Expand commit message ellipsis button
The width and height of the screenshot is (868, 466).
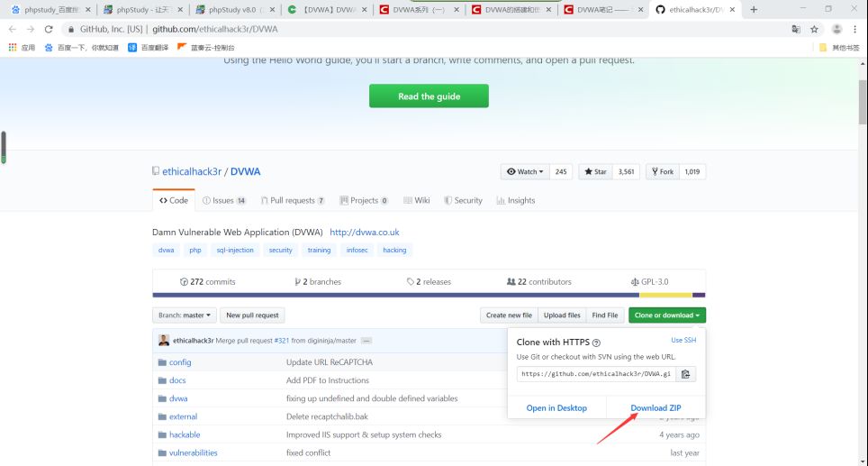click(x=366, y=341)
